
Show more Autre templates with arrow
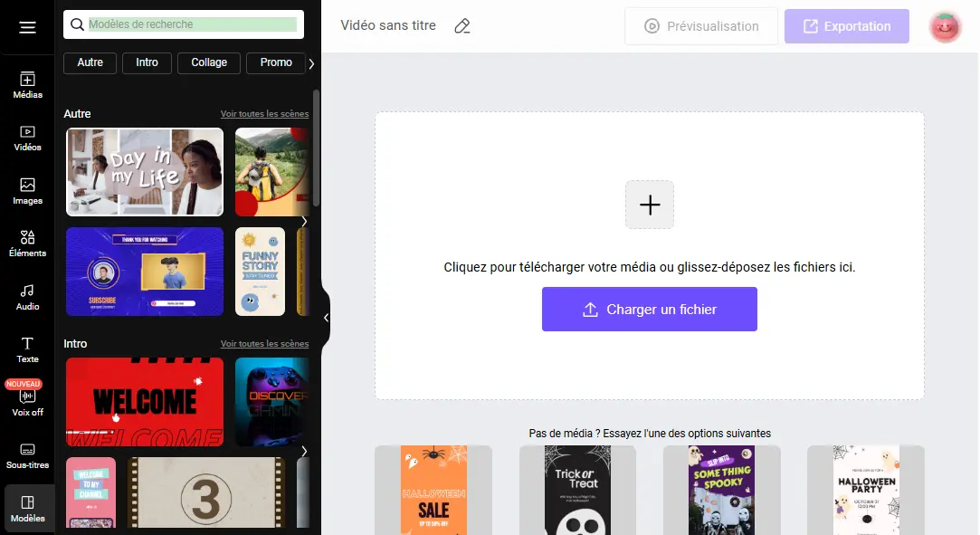(304, 221)
